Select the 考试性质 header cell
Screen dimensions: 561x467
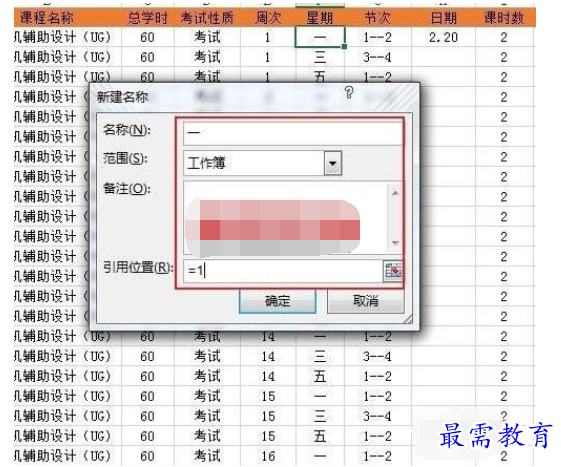[x=207, y=18]
